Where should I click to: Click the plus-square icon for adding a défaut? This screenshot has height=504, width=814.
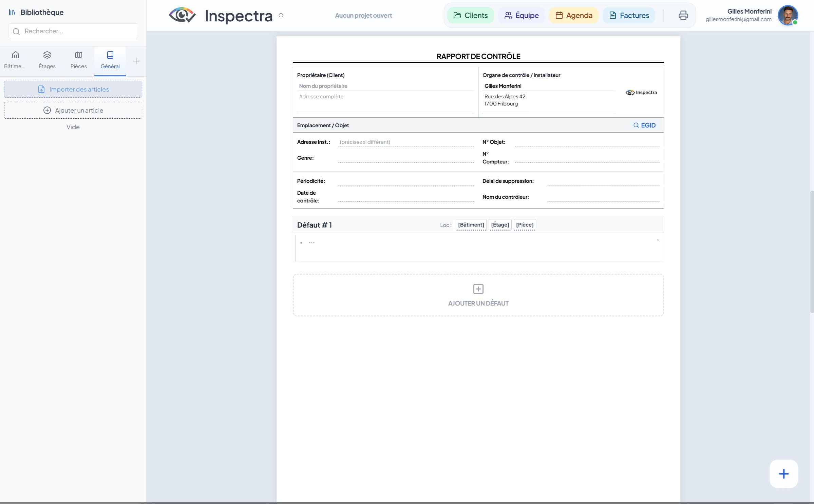point(478,289)
